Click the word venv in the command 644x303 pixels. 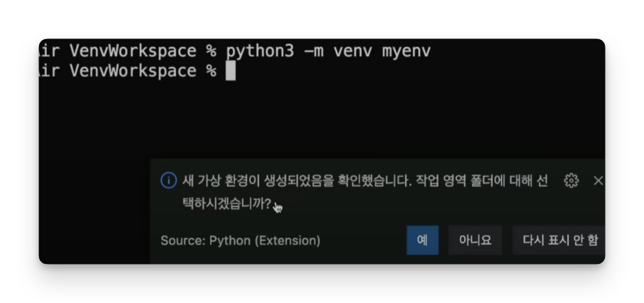(x=352, y=51)
